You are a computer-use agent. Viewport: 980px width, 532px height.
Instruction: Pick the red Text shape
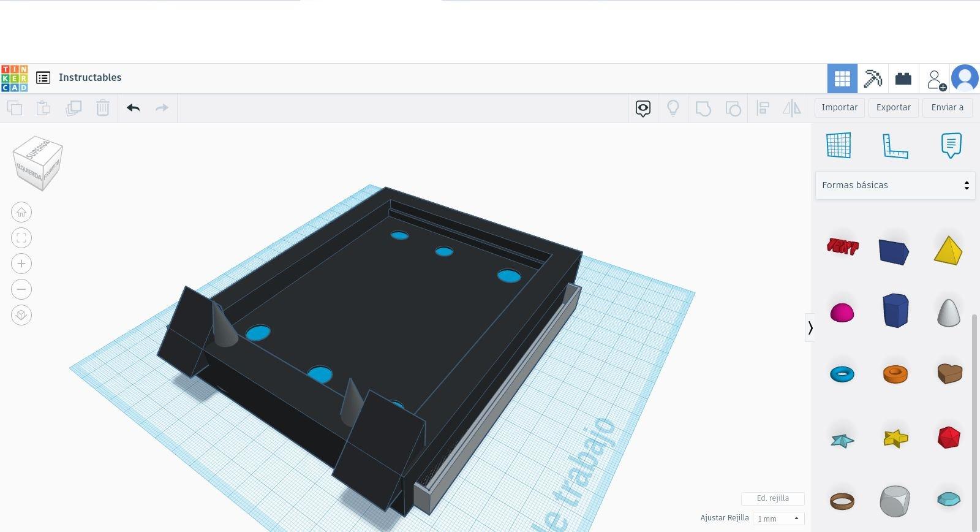pos(842,246)
